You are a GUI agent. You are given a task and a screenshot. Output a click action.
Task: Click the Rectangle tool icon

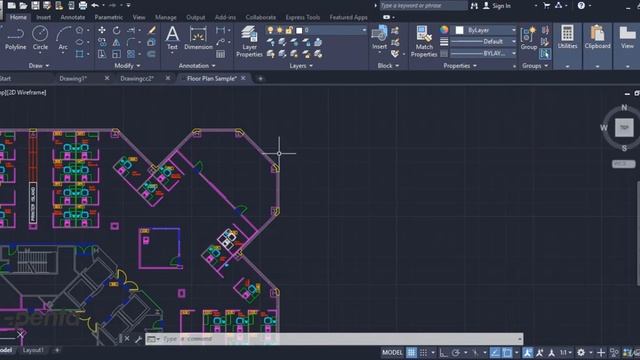pyautogui.click(x=80, y=54)
